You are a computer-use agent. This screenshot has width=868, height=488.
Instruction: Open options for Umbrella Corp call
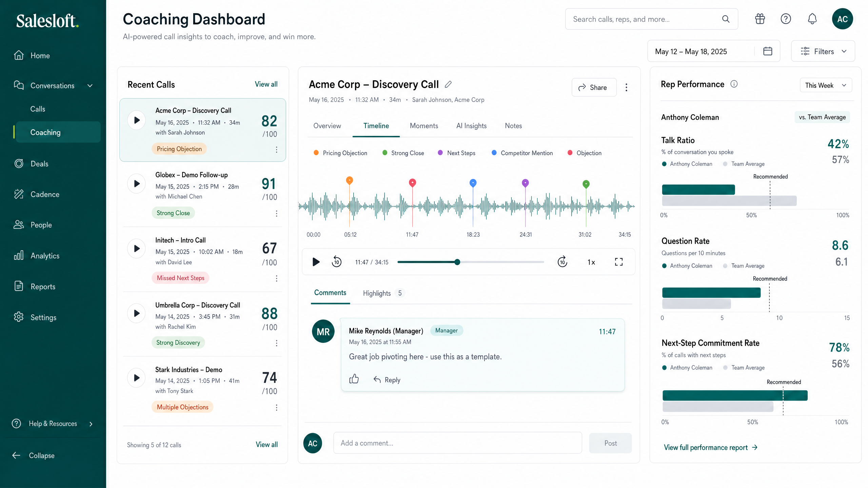point(276,343)
